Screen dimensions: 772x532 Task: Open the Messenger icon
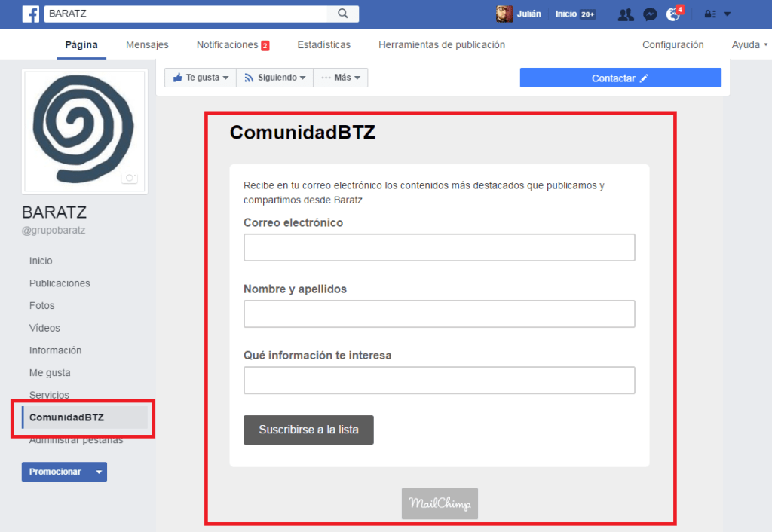pos(650,14)
